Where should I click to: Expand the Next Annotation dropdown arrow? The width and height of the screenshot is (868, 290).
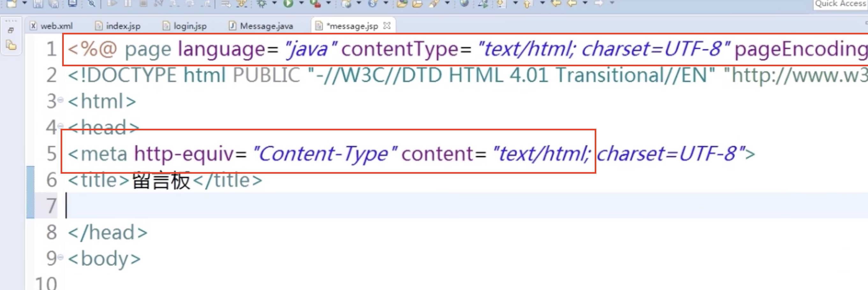tap(515, 3)
